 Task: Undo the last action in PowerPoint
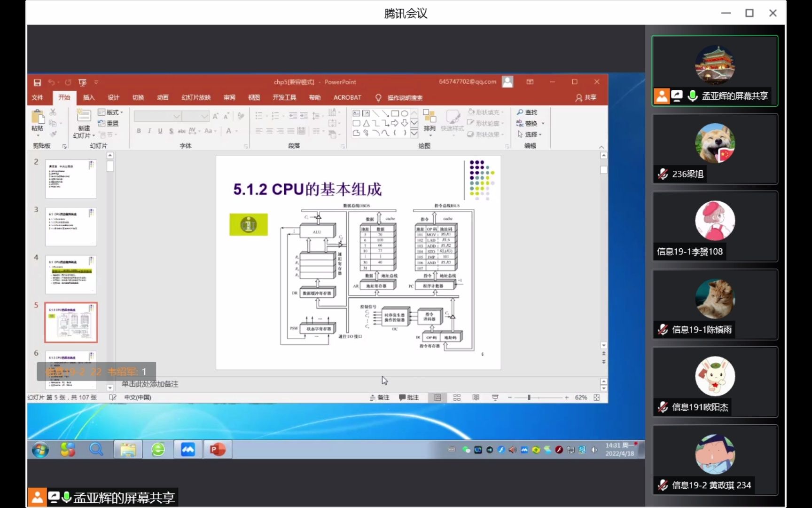[51, 82]
